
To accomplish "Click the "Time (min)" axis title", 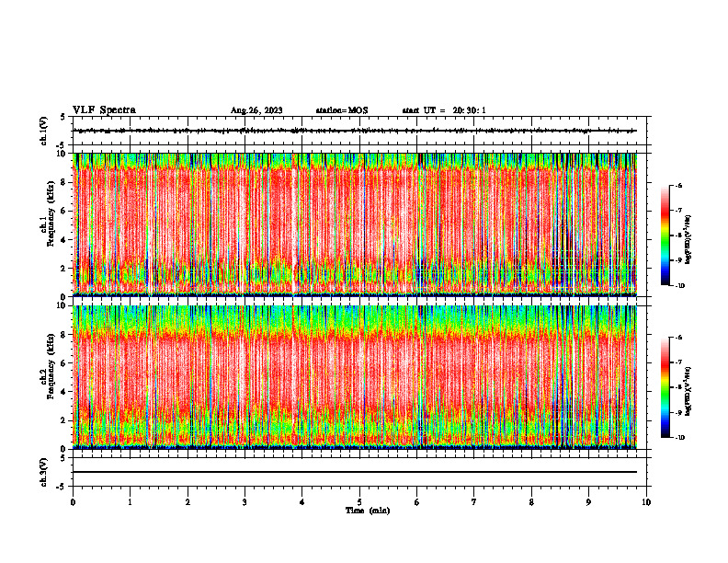I will point(368,511).
